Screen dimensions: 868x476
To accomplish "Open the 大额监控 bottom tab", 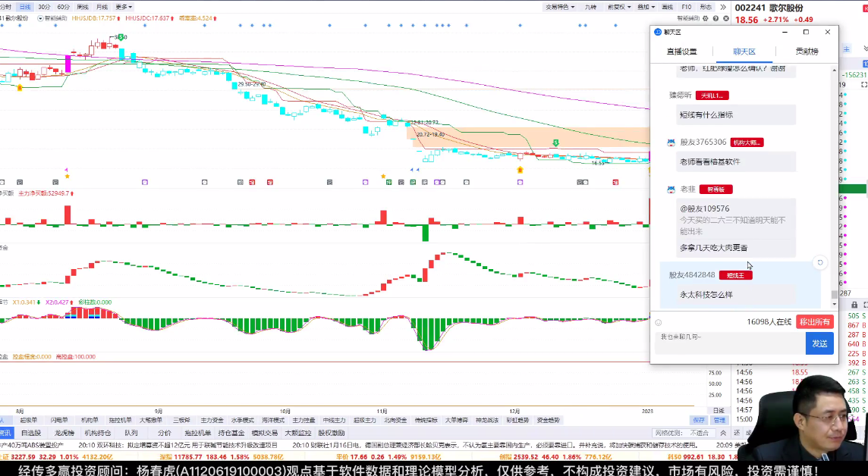I will pyautogui.click(x=298, y=433).
